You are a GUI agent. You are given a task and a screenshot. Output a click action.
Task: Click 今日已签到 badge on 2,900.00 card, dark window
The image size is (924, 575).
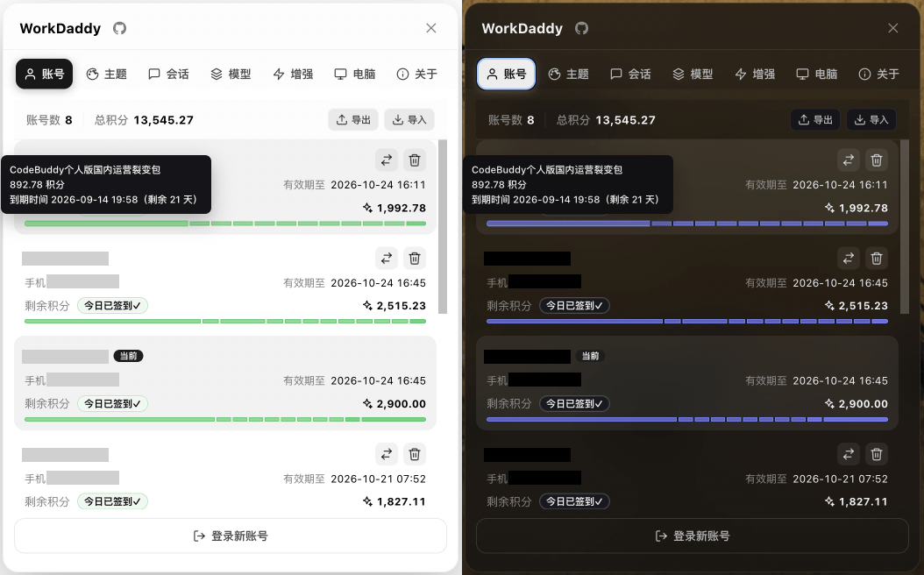[574, 403]
